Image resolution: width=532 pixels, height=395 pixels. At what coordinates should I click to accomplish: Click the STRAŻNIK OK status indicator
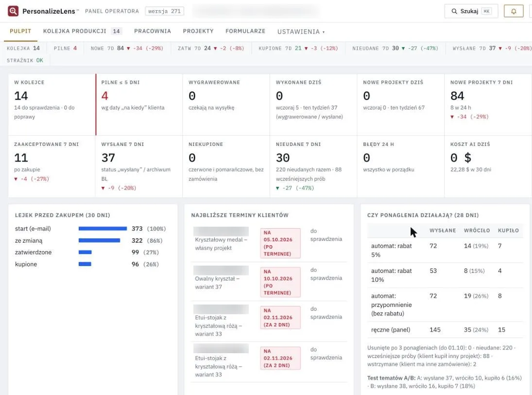click(25, 60)
